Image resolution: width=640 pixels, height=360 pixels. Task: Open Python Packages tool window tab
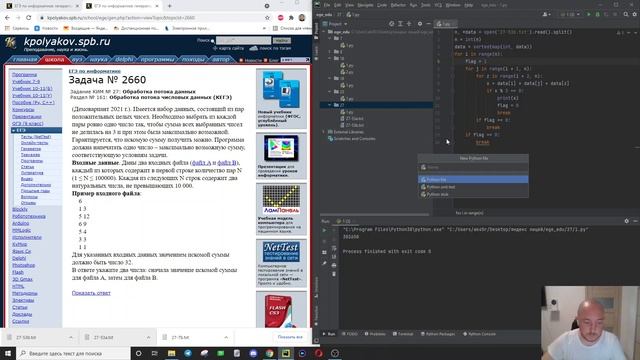click(x=438, y=334)
